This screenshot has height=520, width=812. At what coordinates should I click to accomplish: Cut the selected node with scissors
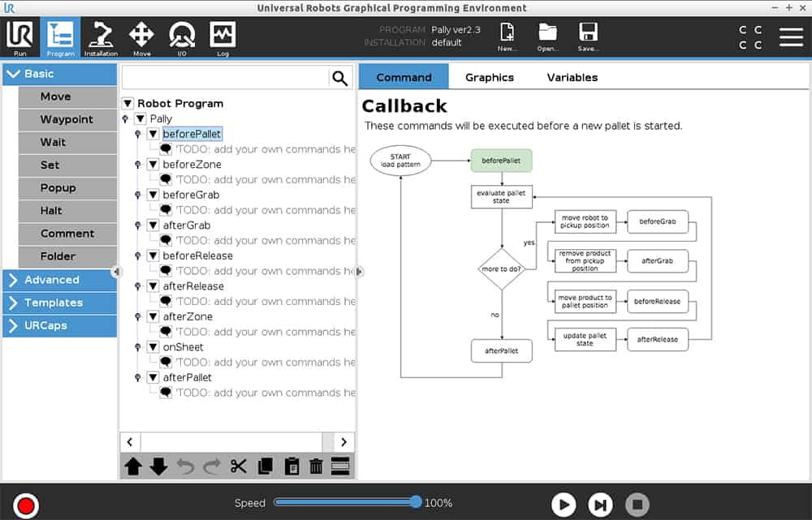[x=238, y=466]
